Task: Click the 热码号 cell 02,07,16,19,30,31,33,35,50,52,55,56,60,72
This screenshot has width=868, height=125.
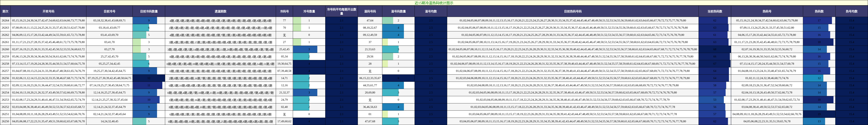Action: [767, 49]
